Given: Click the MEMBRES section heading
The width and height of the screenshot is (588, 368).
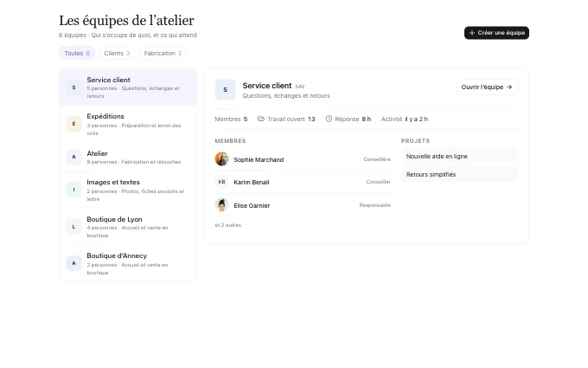Looking at the screenshot, I should [230, 141].
